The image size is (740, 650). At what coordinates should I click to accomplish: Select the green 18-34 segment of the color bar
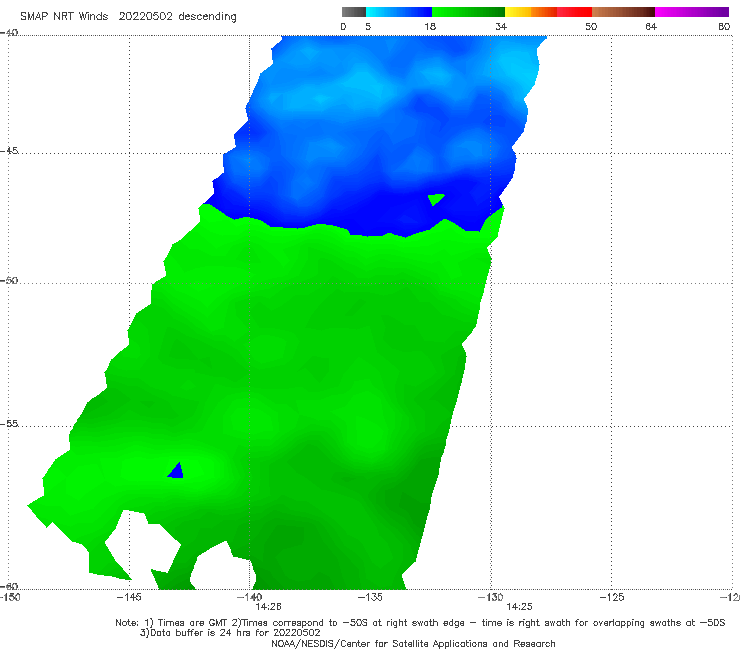pos(468,12)
